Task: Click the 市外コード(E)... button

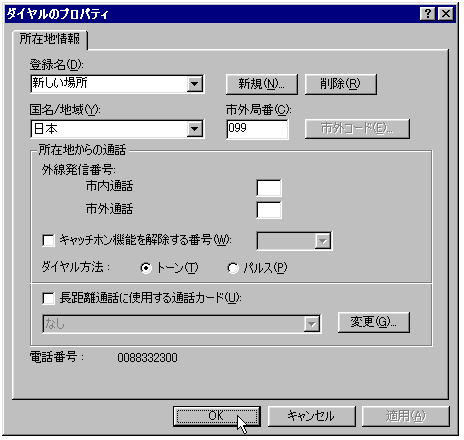Action: pyautogui.click(x=357, y=129)
